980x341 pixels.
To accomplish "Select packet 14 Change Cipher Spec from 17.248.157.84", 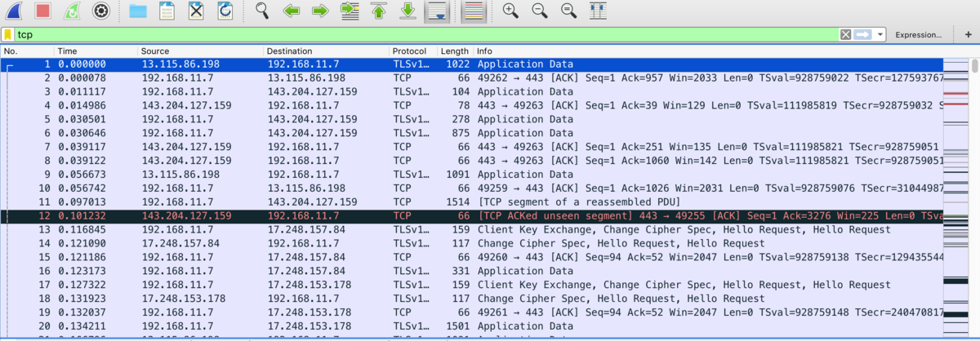I will click(x=471, y=243).
